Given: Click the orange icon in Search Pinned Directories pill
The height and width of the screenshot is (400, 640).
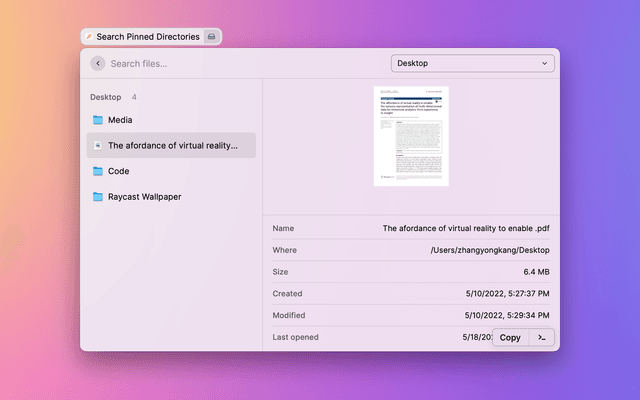Looking at the screenshot, I should (x=89, y=37).
